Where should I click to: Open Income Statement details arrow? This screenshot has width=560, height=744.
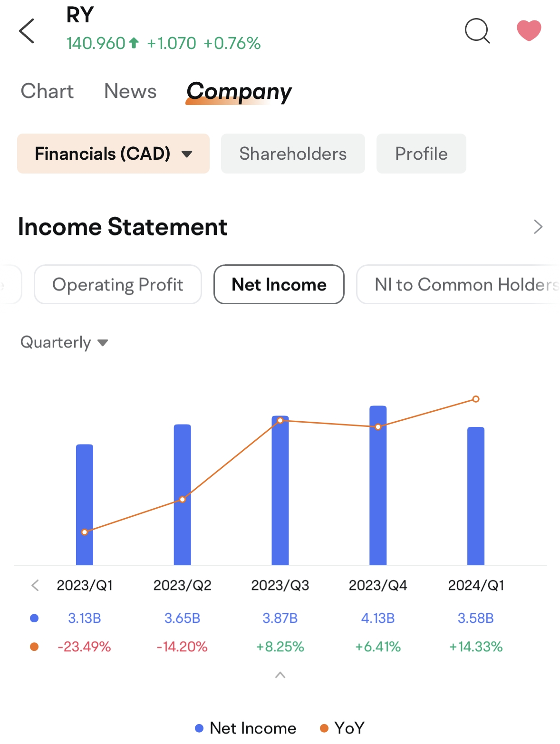pos(538,227)
